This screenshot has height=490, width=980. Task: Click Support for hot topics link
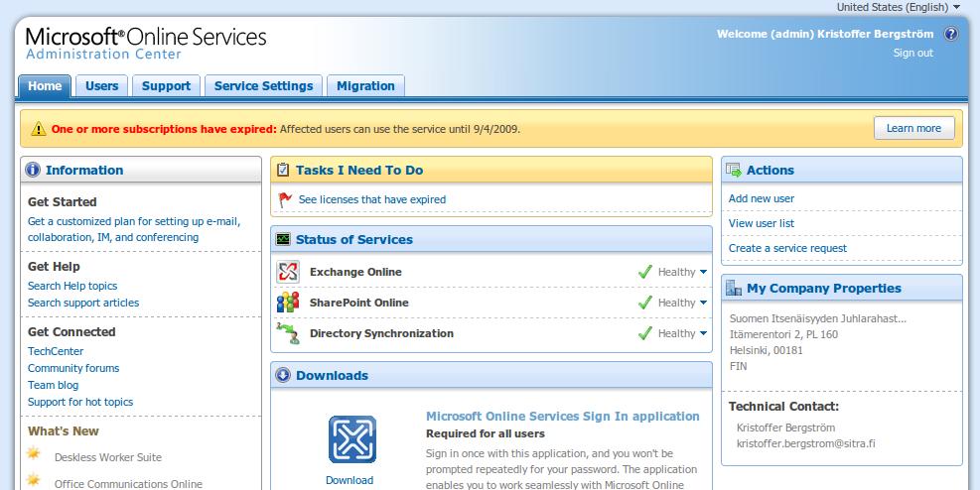coord(80,402)
